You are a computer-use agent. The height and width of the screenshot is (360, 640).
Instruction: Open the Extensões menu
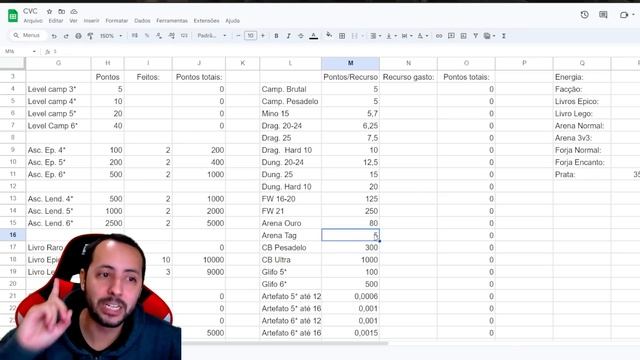[206, 21]
